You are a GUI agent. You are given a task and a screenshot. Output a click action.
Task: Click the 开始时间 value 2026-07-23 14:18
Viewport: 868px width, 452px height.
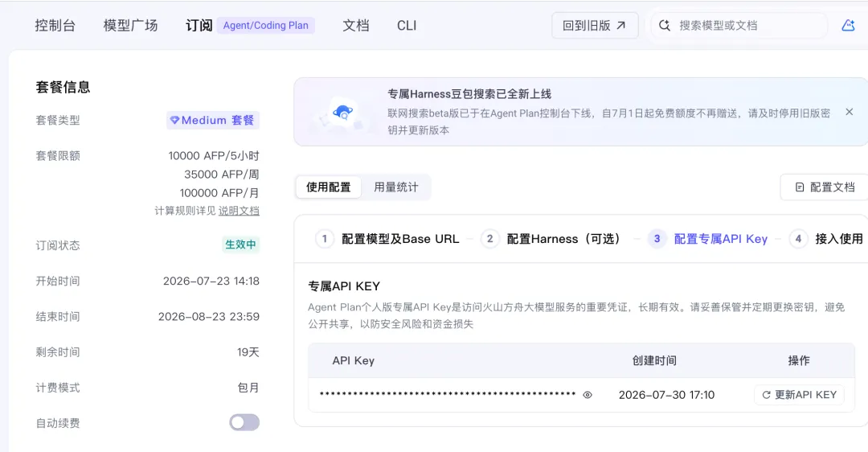pos(211,281)
